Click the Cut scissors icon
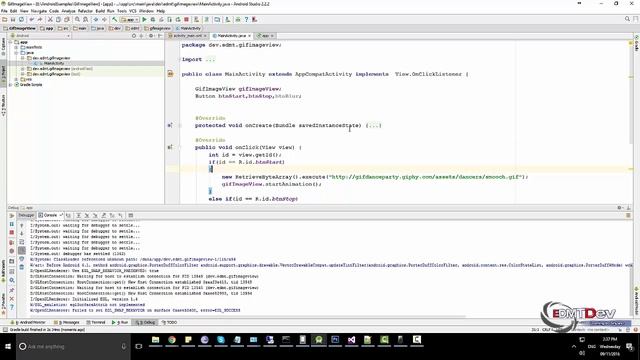The width and height of the screenshot is (640, 360). [x=50, y=20]
